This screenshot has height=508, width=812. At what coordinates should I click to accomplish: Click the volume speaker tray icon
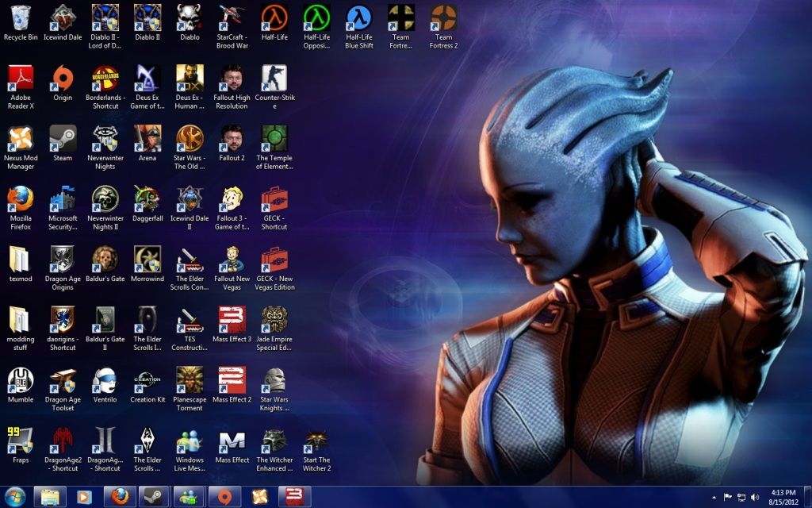coord(755,497)
